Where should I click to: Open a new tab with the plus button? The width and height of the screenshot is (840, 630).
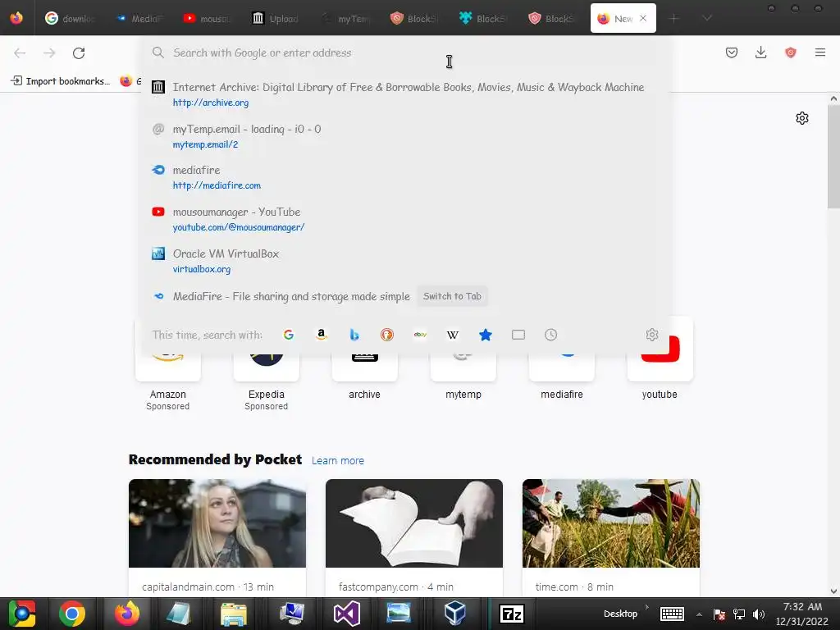pos(674,19)
